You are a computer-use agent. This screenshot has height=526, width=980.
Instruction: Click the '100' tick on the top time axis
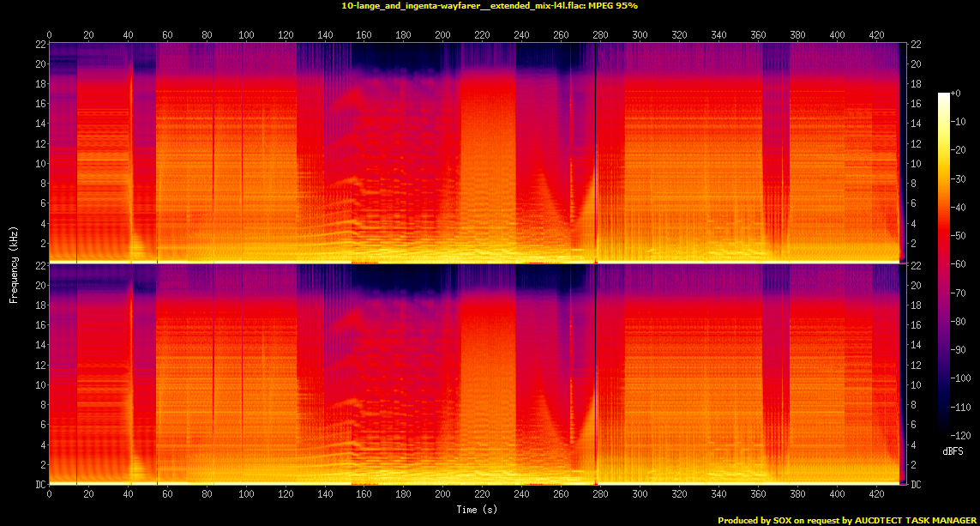[x=246, y=35]
